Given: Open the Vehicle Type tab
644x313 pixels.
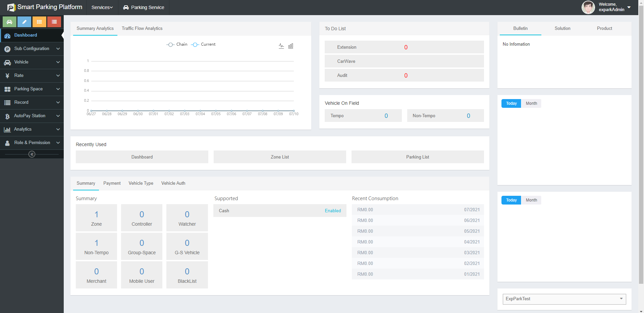Looking at the screenshot, I should (x=141, y=183).
